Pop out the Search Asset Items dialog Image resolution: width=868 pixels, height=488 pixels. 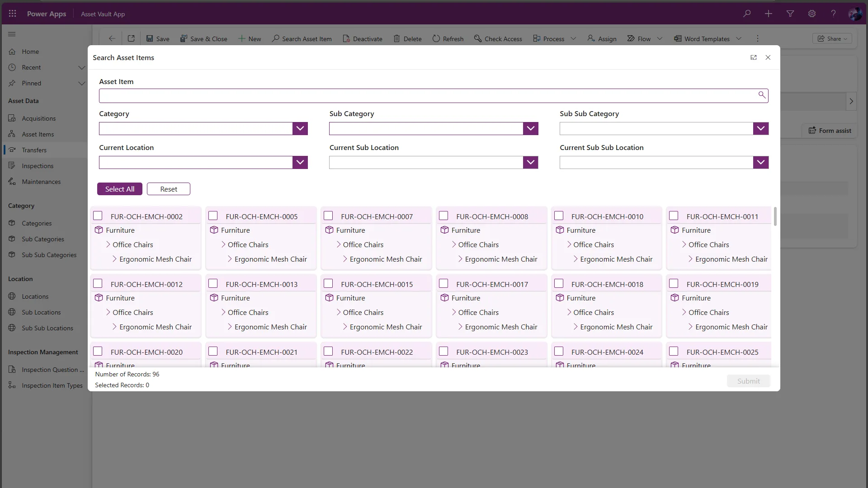point(754,57)
